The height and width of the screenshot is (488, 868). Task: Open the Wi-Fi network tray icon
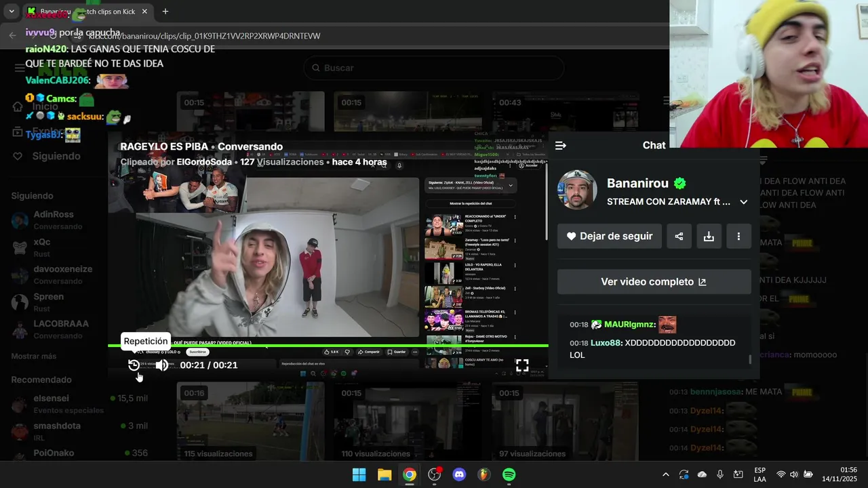781,475
